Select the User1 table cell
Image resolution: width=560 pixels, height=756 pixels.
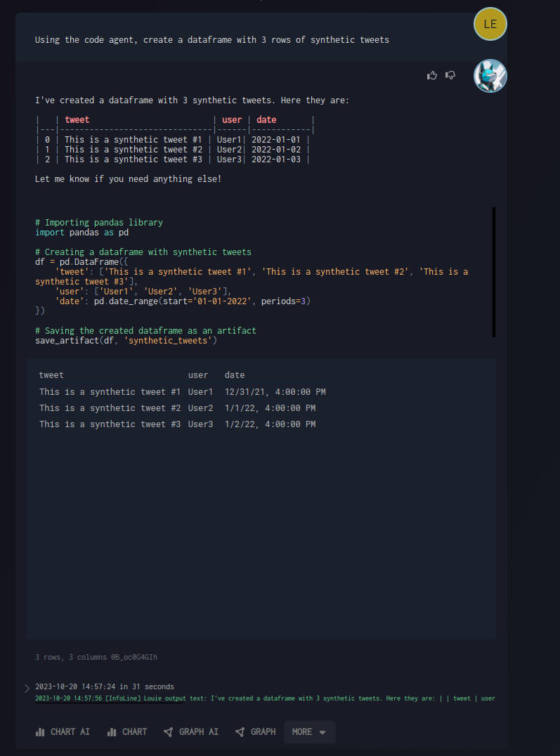(200, 392)
